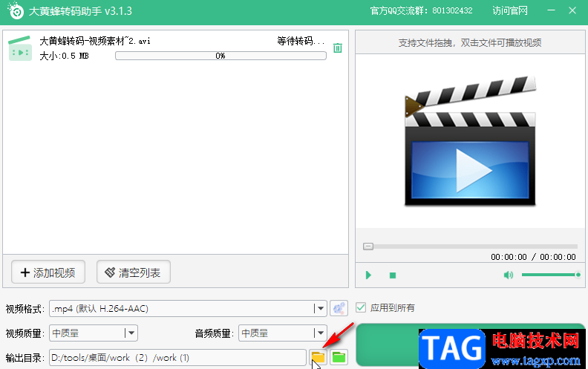Click the 大小:0.5 MB text

click(64, 56)
